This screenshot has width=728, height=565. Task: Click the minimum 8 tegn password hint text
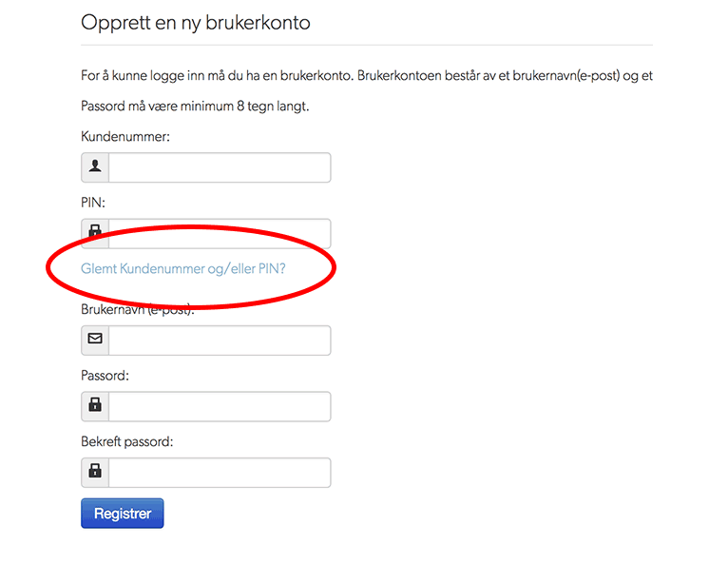pyautogui.click(x=195, y=107)
